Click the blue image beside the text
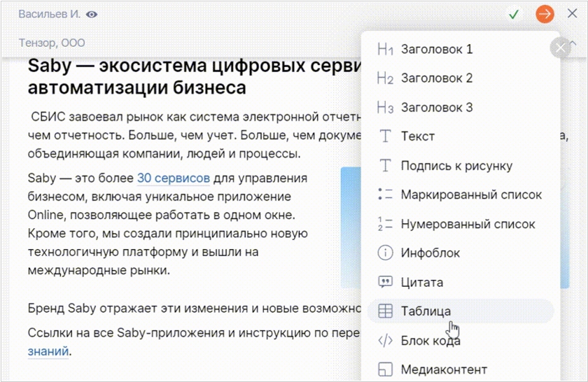Image resolution: width=588 pixels, height=382 pixels. (351, 227)
